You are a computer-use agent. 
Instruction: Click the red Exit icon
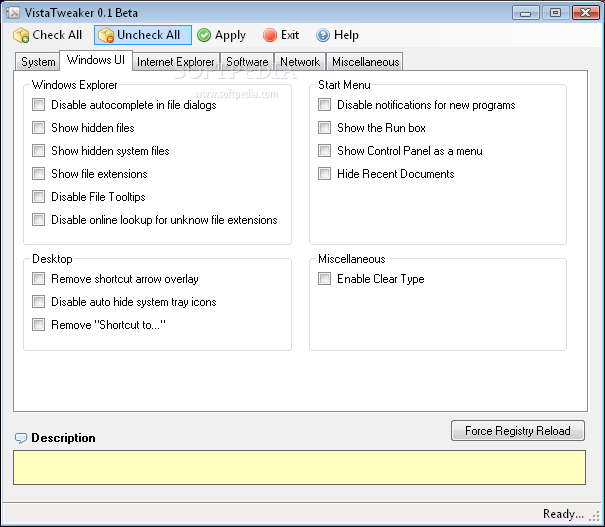coord(270,35)
